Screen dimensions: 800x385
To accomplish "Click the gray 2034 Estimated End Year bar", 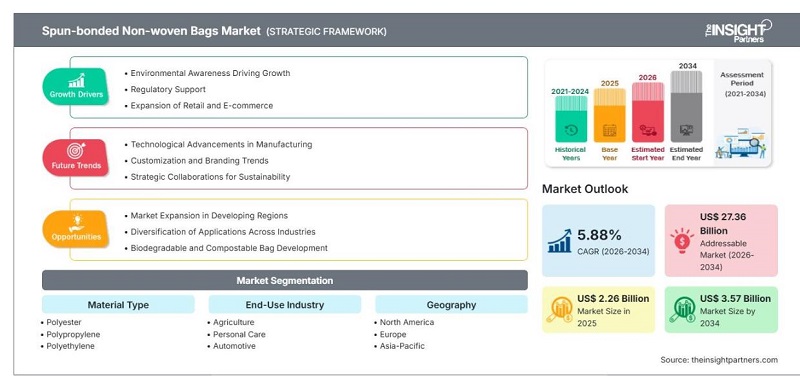I will pyautogui.click(x=686, y=106).
